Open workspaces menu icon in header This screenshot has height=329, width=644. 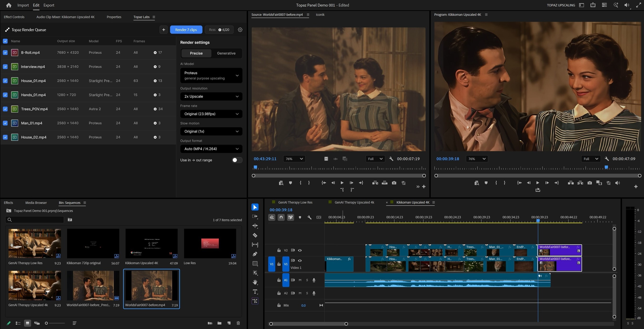pos(582,5)
